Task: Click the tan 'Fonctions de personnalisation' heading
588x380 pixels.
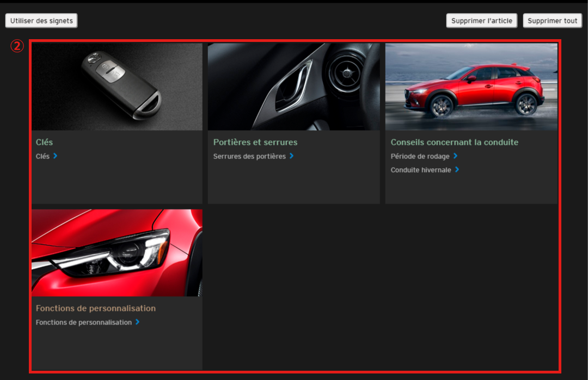Action: pyautogui.click(x=96, y=308)
